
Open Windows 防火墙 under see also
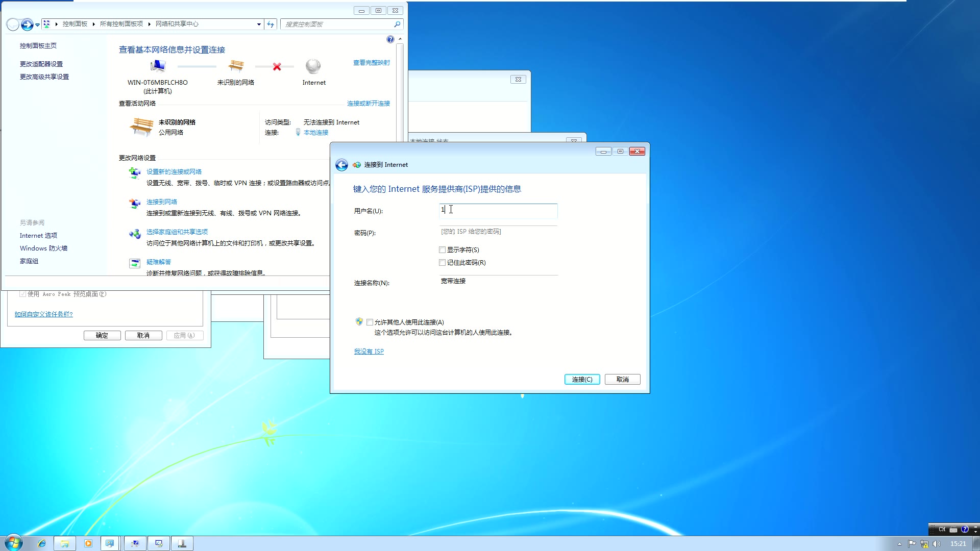coord(43,248)
